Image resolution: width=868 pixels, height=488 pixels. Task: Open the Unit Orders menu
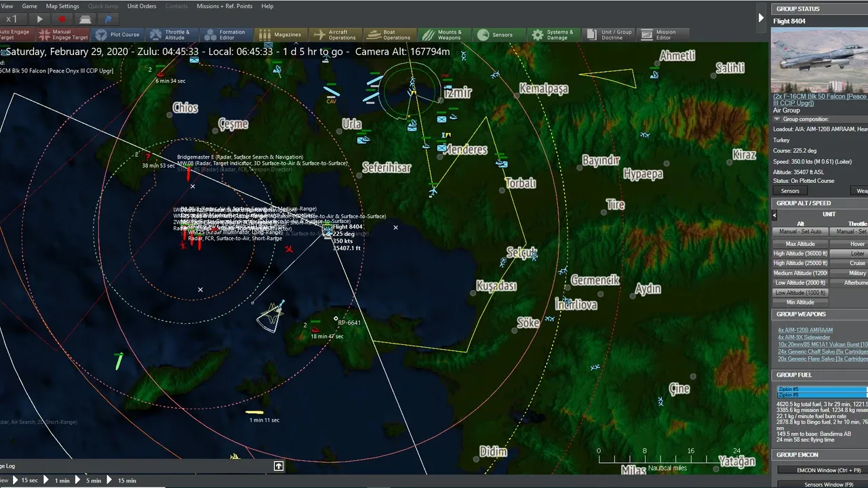[142, 6]
